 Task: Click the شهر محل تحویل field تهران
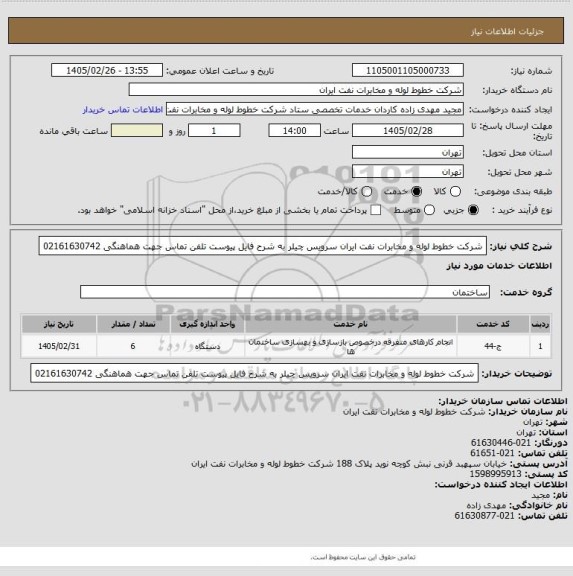coord(408,172)
